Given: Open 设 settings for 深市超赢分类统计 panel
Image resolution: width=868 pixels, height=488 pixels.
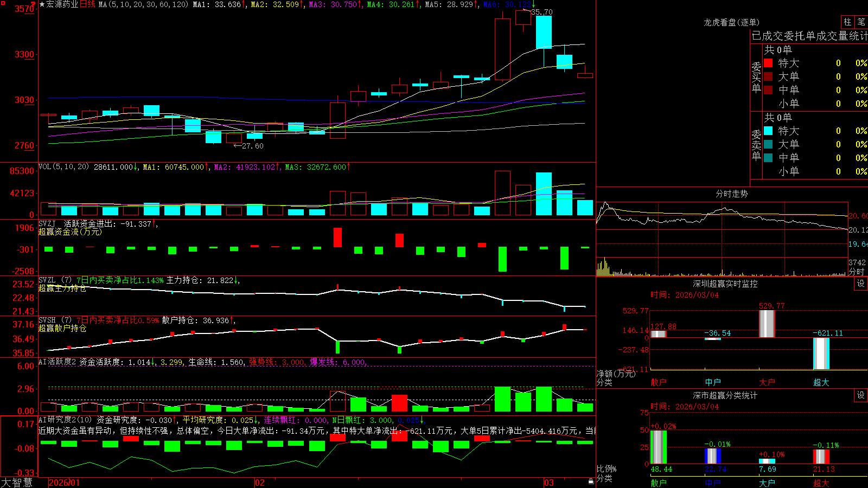Looking at the screenshot, I should pos(861,395).
